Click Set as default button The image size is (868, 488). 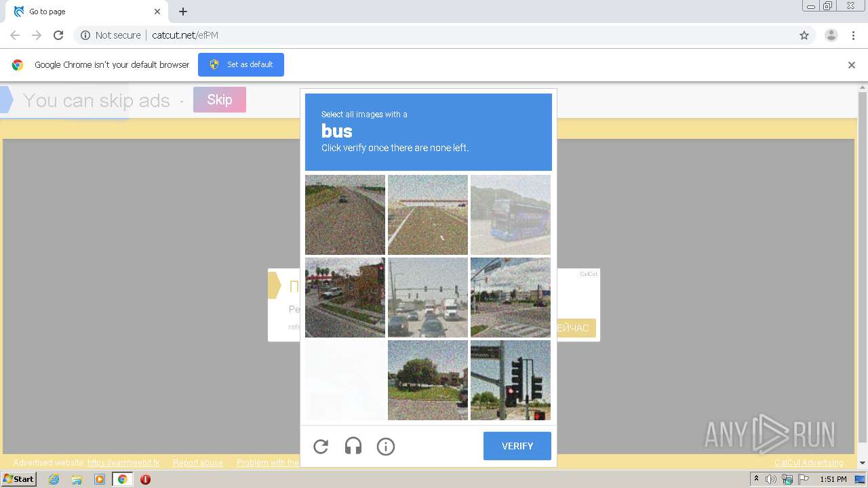[241, 64]
